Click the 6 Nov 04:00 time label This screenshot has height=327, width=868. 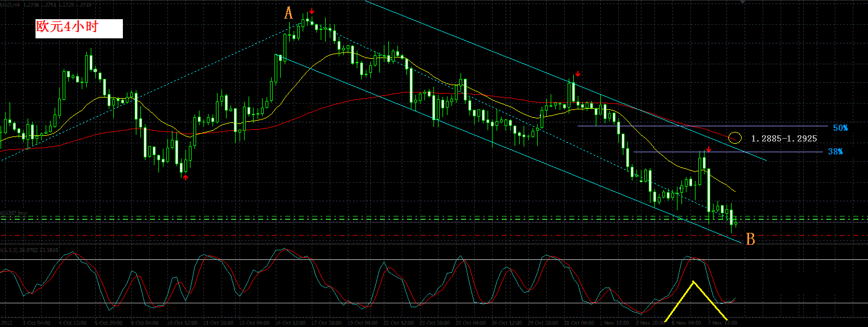tap(687, 323)
